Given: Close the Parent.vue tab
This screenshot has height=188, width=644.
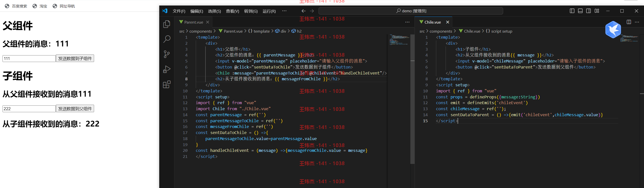Looking at the screenshot, I should click(x=208, y=22).
